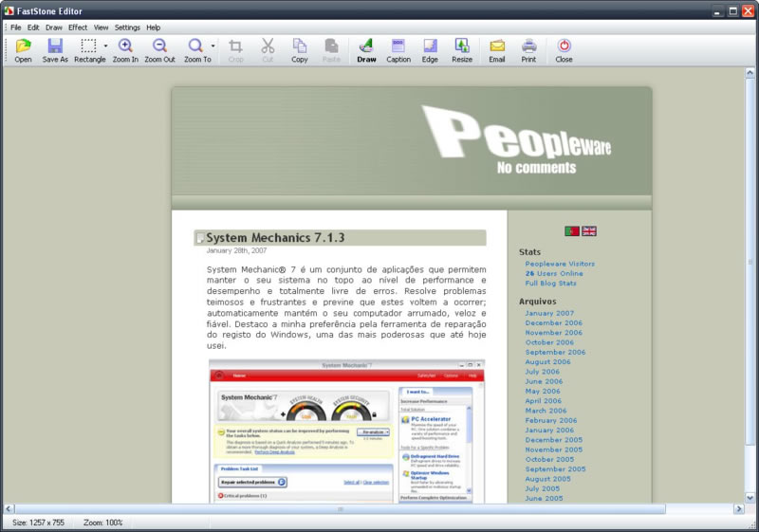759x532 pixels.
Task: Open the Edit menu
Action: click(x=33, y=28)
